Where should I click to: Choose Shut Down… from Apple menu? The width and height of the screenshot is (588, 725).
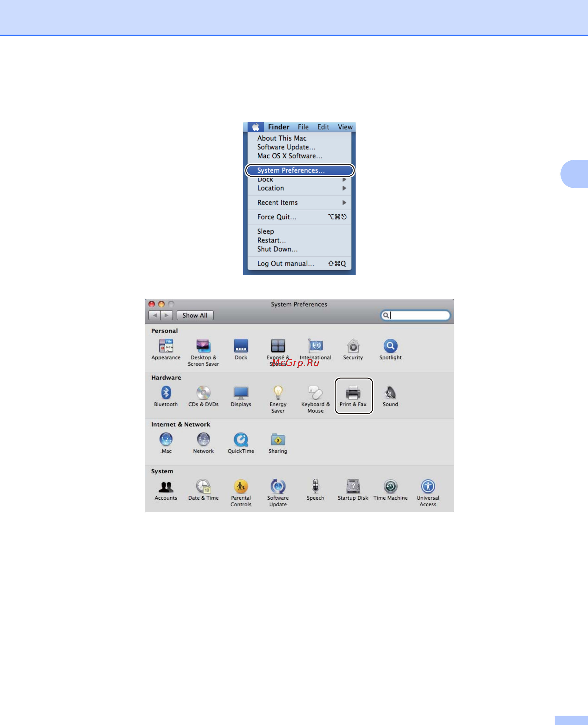coord(300,249)
